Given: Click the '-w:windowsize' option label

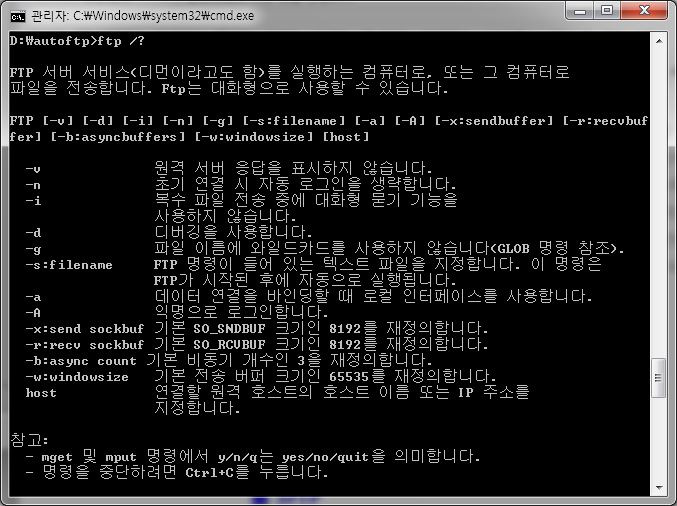Looking at the screenshot, I should [77, 377].
